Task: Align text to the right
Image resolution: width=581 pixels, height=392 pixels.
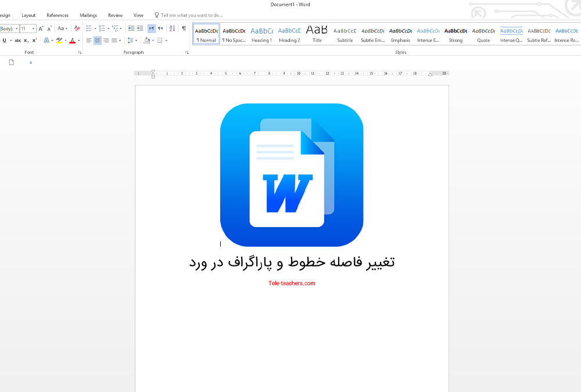Action: click(106, 41)
